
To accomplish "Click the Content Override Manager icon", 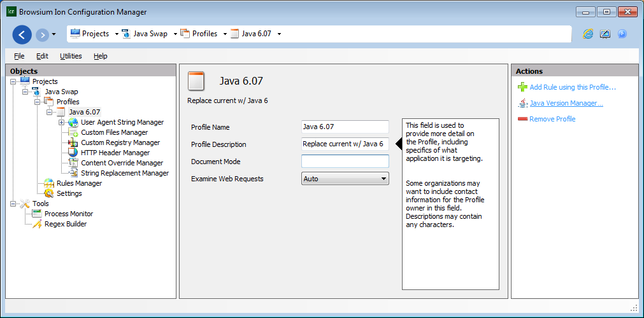I will 73,163.
